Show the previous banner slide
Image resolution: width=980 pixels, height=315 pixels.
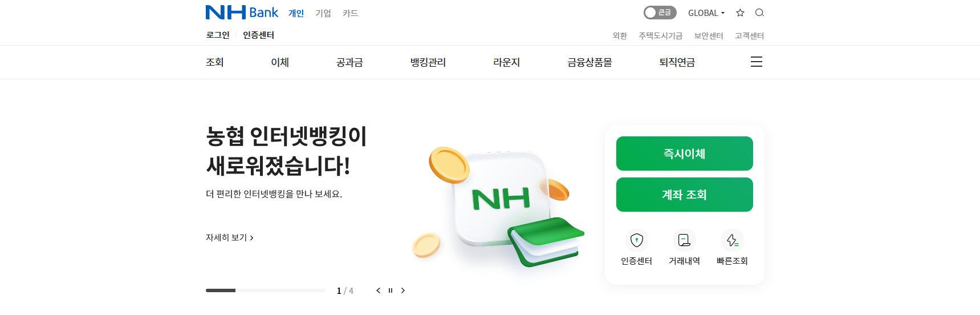point(378,290)
